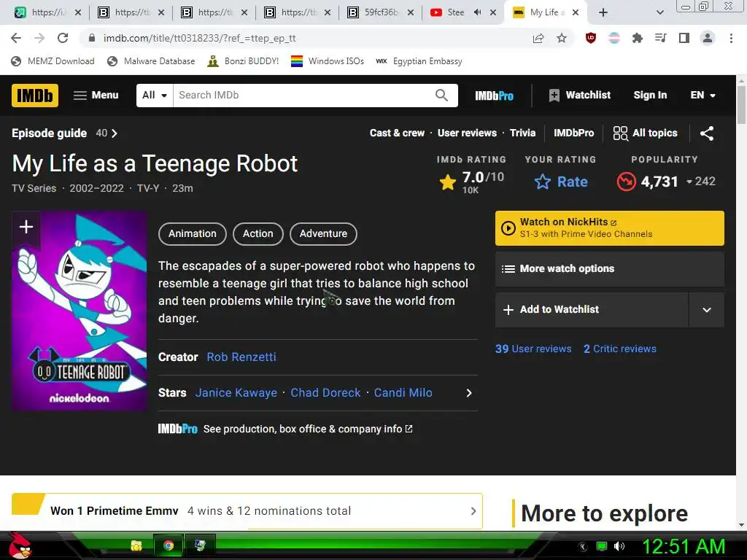Open the All search category dropdown
Viewport: 747px width, 560px height.
pos(155,96)
